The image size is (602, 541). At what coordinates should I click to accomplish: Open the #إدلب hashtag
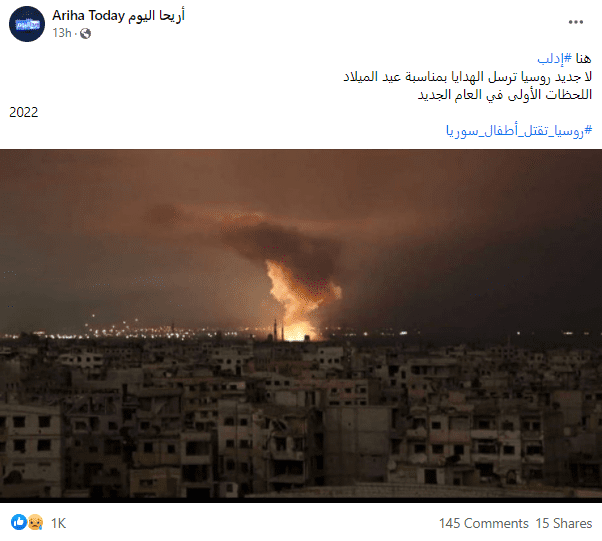tap(554, 59)
